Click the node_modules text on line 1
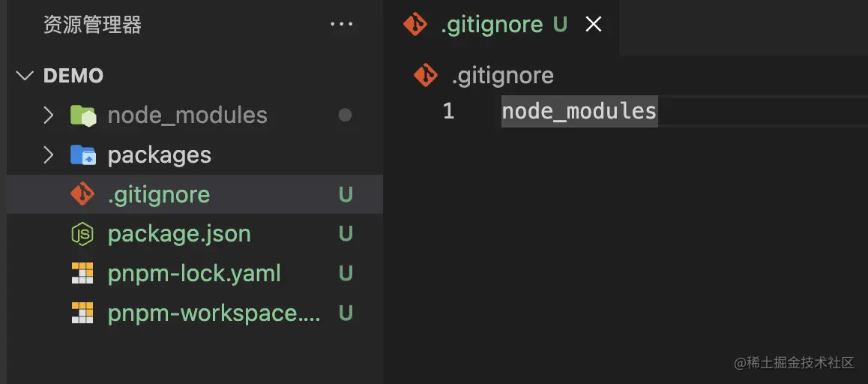This screenshot has height=384, width=868. coord(579,112)
